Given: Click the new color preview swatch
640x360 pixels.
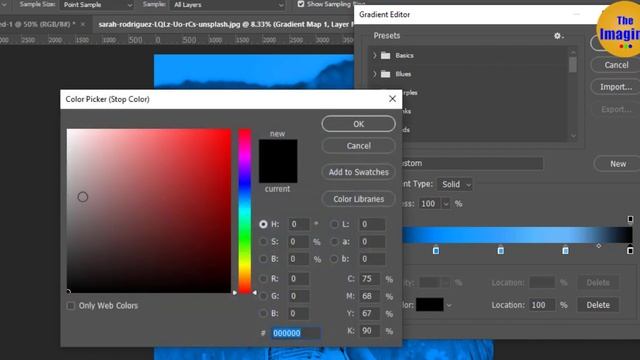Looking at the screenshot, I should tap(278, 150).
